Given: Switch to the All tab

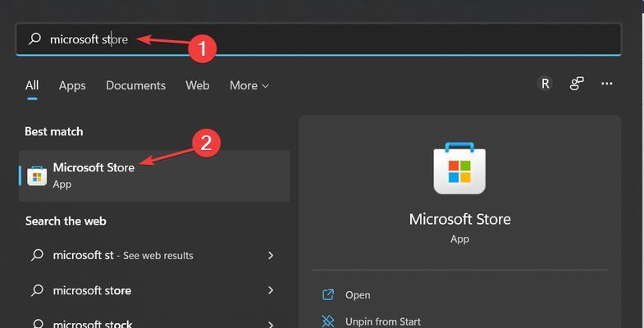Looking at the screenshot, I should (32, 85).
